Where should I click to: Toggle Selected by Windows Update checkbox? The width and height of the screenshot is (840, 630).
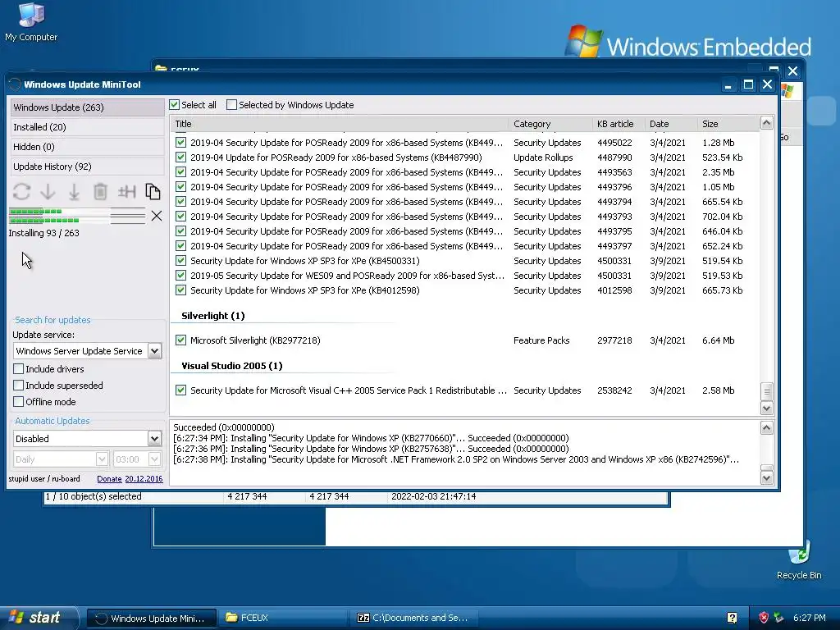click(231, 104)
